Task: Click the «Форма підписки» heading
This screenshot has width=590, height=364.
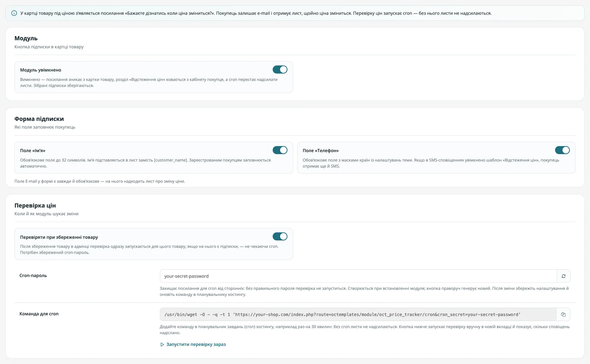Action: [x=39, y=119]
